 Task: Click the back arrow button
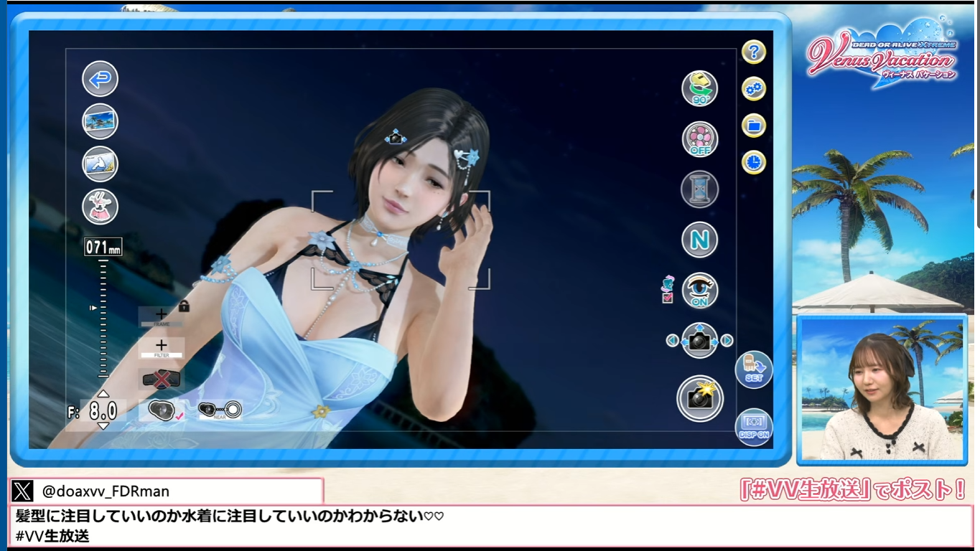100,79
